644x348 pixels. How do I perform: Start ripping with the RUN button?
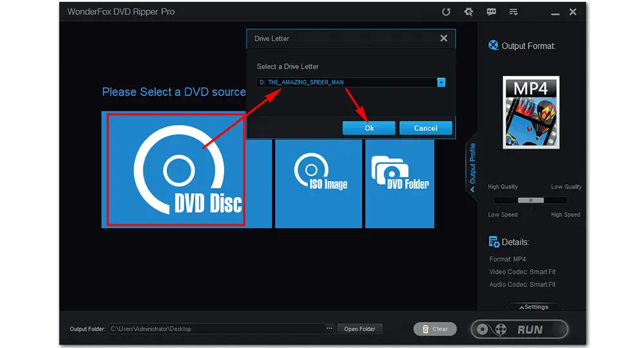pos(520,329)
